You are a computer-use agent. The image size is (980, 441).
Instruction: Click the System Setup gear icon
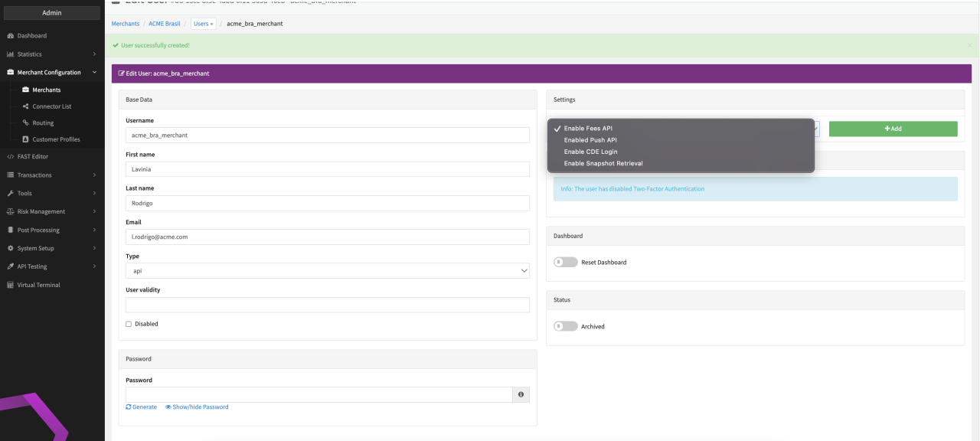coord(11,249)
